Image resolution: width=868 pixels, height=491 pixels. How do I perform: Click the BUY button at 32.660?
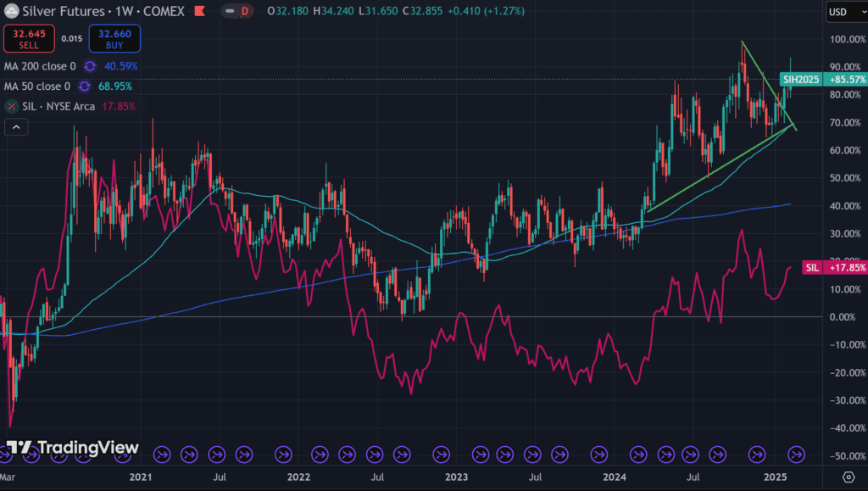click(114, 39)
